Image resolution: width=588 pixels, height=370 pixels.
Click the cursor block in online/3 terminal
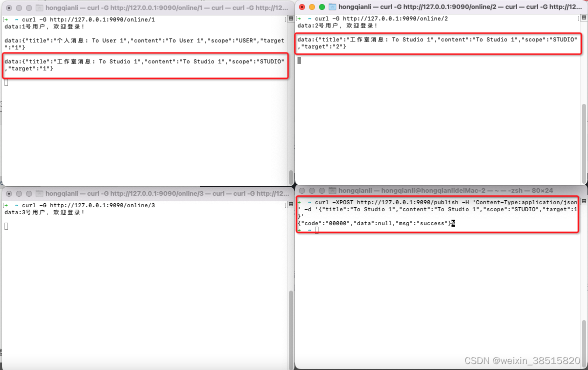pos(6,226)
